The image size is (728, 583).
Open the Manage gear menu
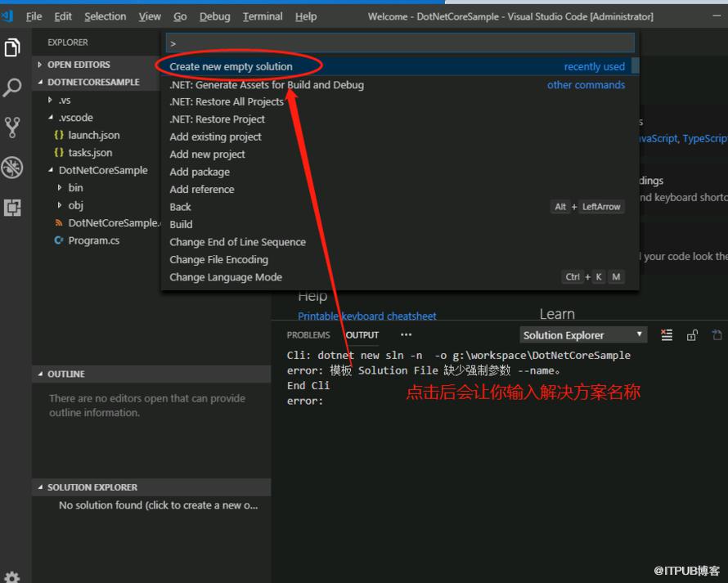[12, 577]
